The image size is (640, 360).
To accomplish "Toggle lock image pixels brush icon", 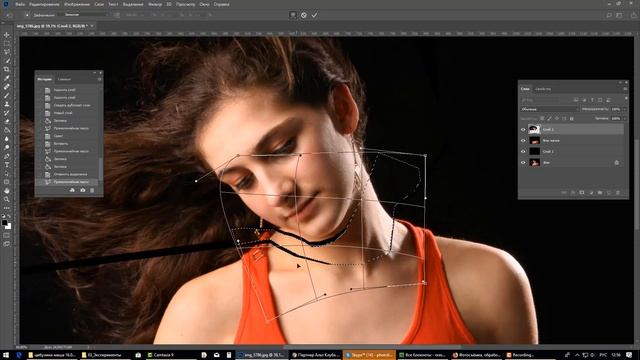I will [549, 118].
